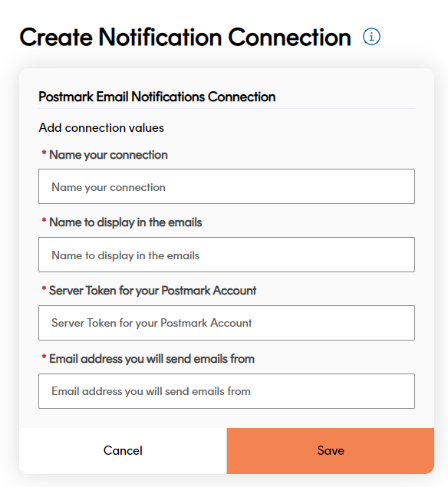Click the 'Email address you will send emails from' label
This screenshot has height=487, width=448.
(152, 359)
